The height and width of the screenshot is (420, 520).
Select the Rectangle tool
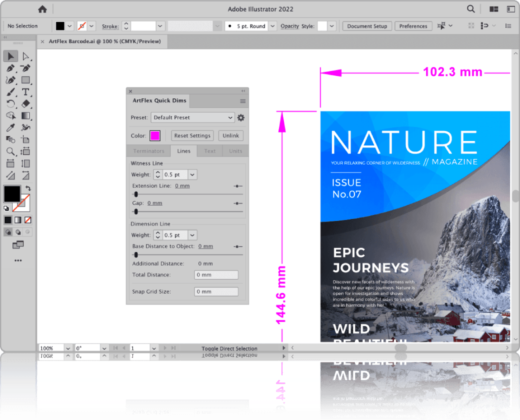[26, 80]
